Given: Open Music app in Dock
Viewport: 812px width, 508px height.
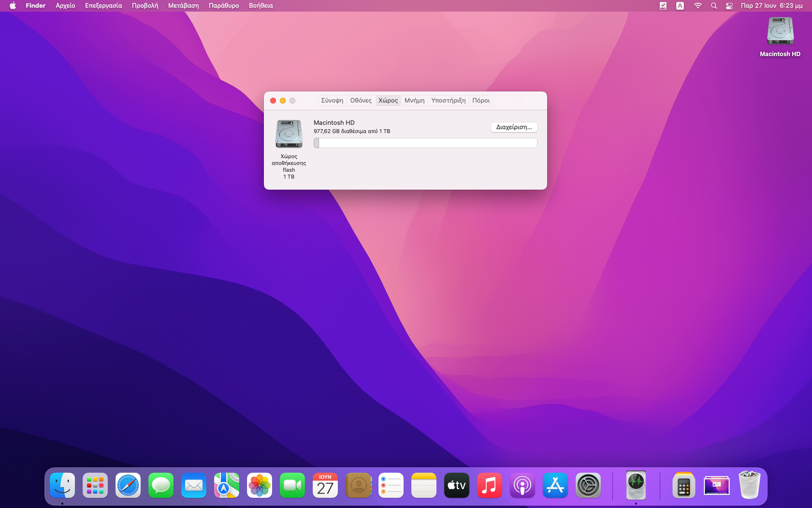Looking at the screenshot, I should 490,485.
